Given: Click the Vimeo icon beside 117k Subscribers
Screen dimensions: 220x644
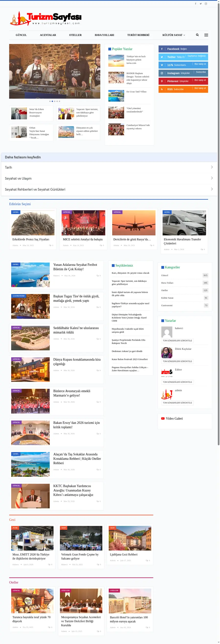Looking at the screenshot, I should 162,65.
